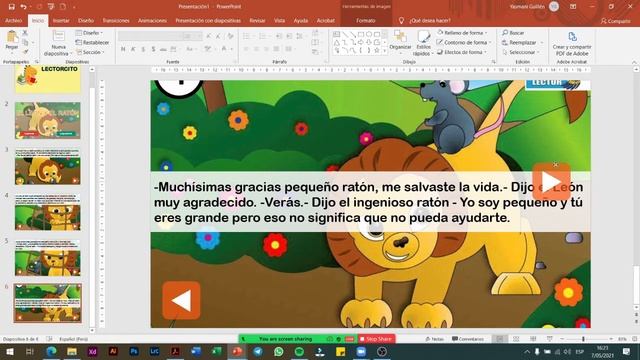Open Presentación con diapositivas tab

(208, 20)
